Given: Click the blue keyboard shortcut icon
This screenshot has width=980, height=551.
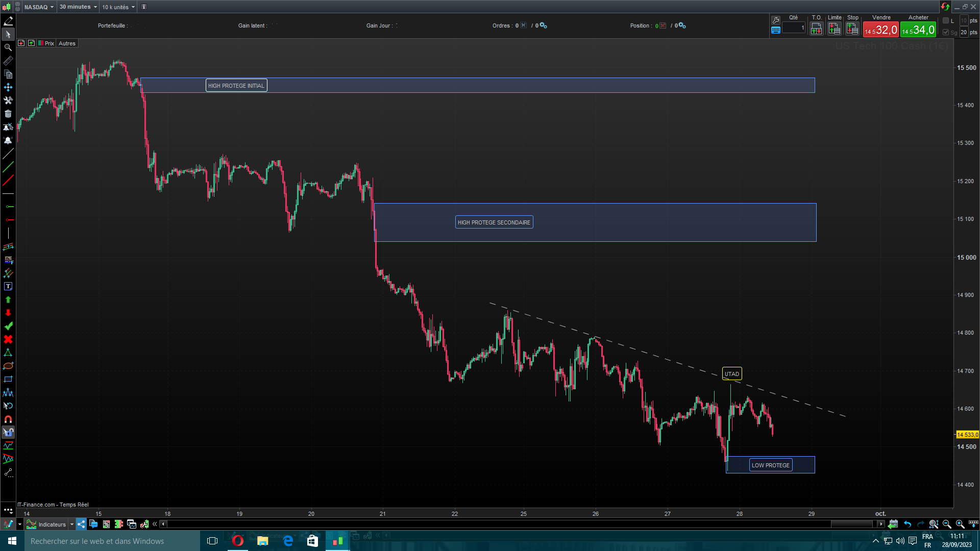Looking at the screenshot, I should tap(776, 30).
